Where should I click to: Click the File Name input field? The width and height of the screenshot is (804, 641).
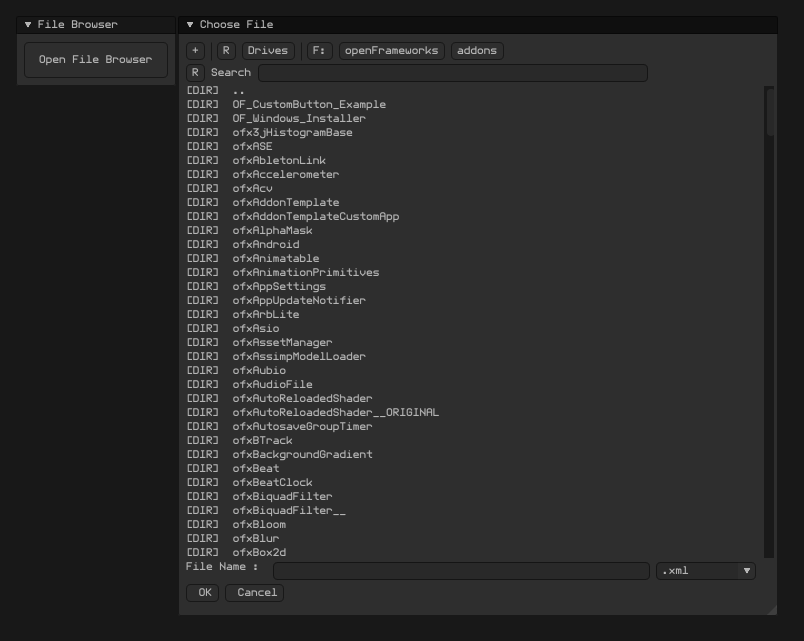click(461, 571)
